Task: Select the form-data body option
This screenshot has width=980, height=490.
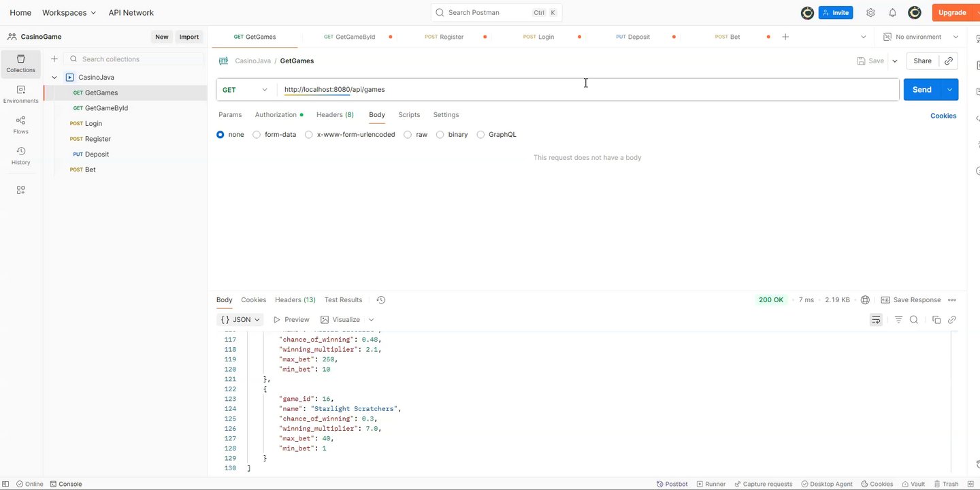Action: pos(257,135)
